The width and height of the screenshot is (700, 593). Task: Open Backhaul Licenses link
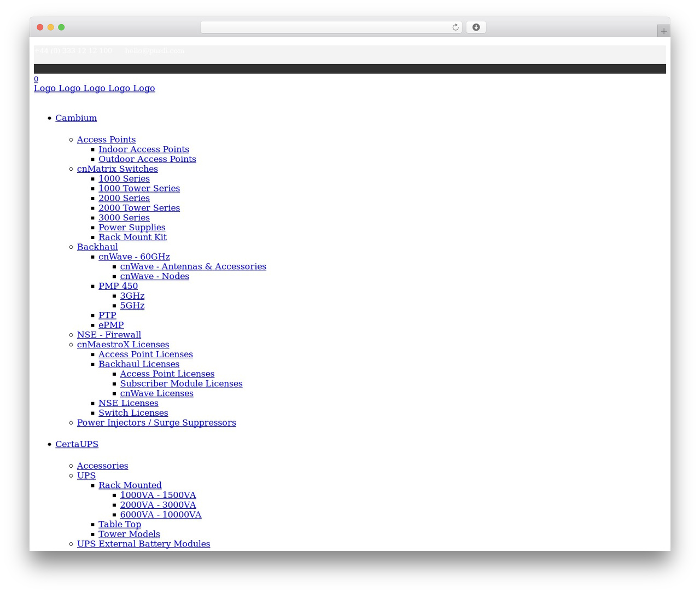click(139, 365)
